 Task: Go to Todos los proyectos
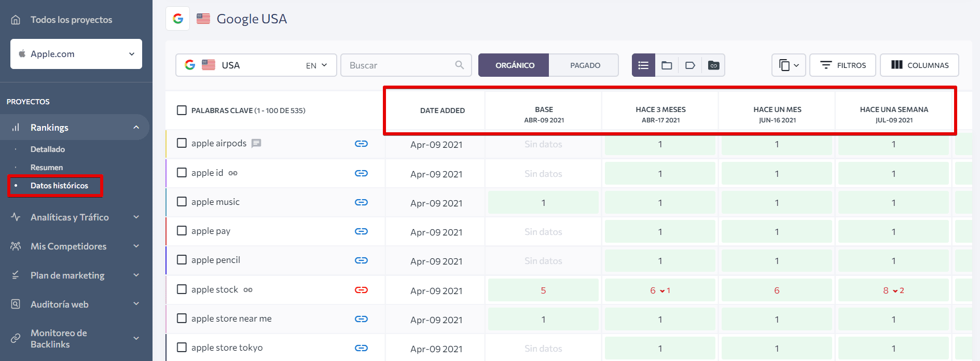[71, 20]
